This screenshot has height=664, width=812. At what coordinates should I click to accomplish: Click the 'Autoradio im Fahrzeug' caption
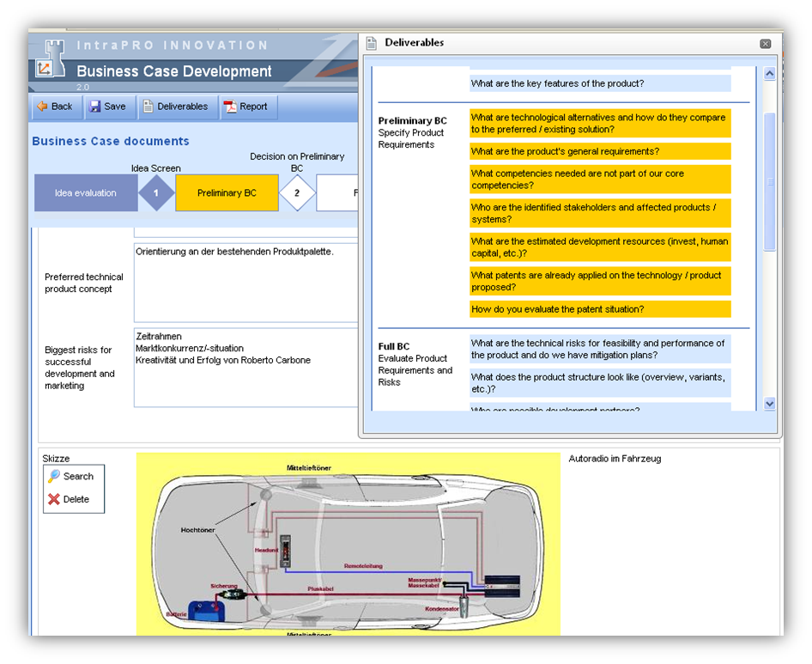pos(615,459)
